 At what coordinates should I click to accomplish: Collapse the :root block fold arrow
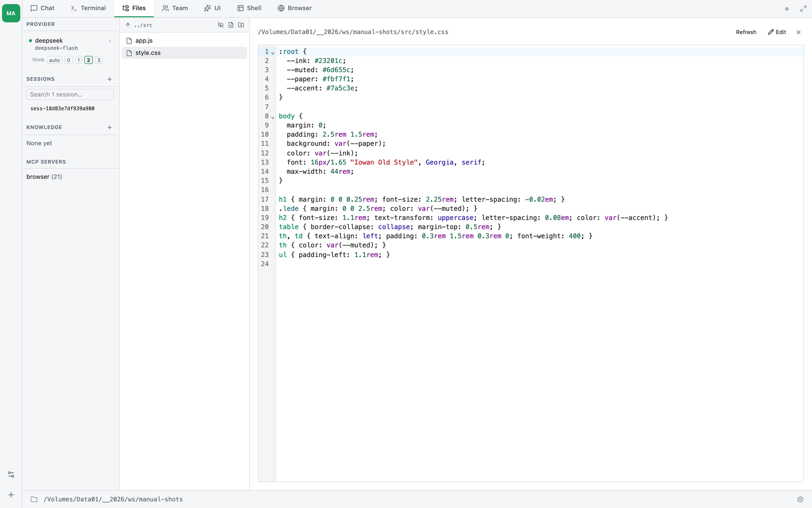click(x=273, y=53)
